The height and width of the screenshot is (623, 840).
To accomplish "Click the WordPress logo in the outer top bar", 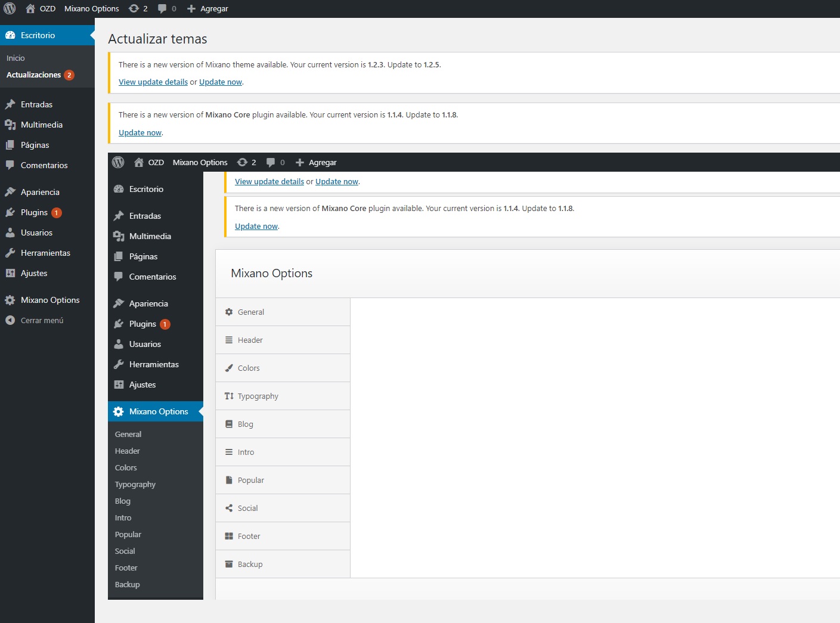I will coord(10,9).
